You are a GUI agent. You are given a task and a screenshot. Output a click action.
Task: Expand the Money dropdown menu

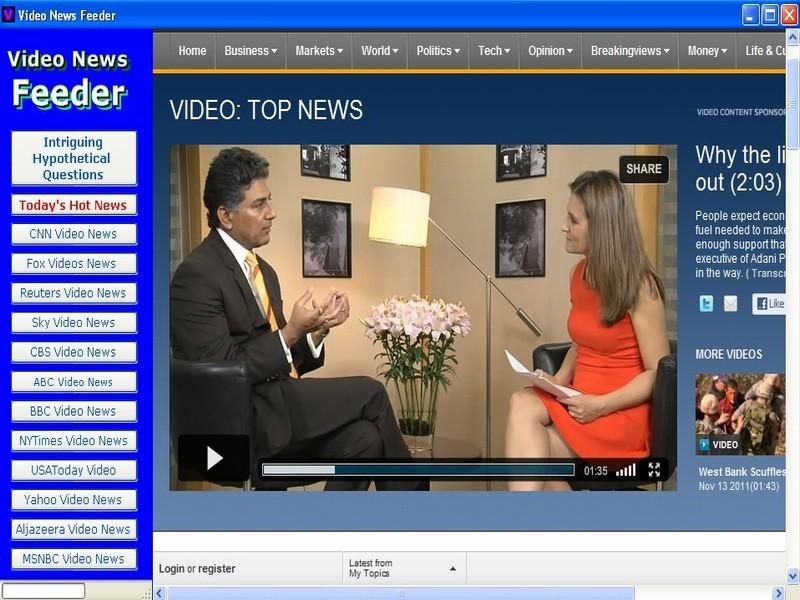click(707, 51)
